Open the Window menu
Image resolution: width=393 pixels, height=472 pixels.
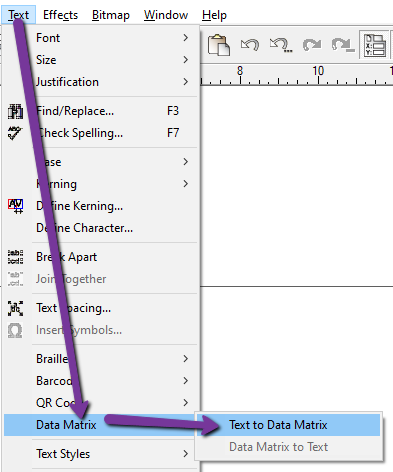coord(166,15)
